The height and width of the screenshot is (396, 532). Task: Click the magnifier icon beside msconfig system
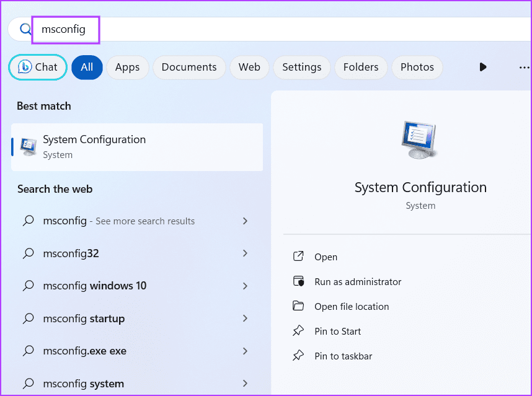pos(28,384)
